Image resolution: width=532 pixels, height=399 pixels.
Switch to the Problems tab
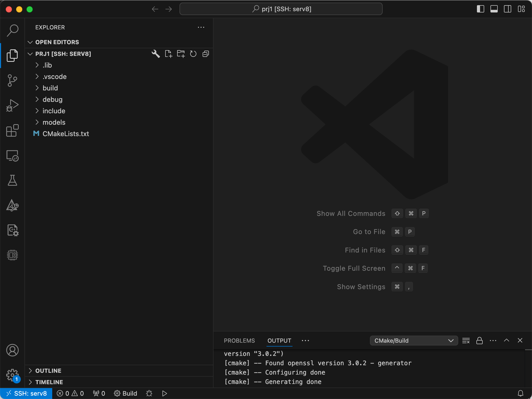click(x=239, y=341)
